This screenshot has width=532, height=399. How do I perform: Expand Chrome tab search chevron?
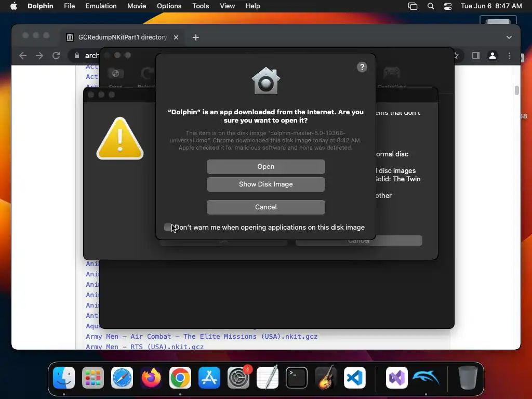(x=509, y=37)
